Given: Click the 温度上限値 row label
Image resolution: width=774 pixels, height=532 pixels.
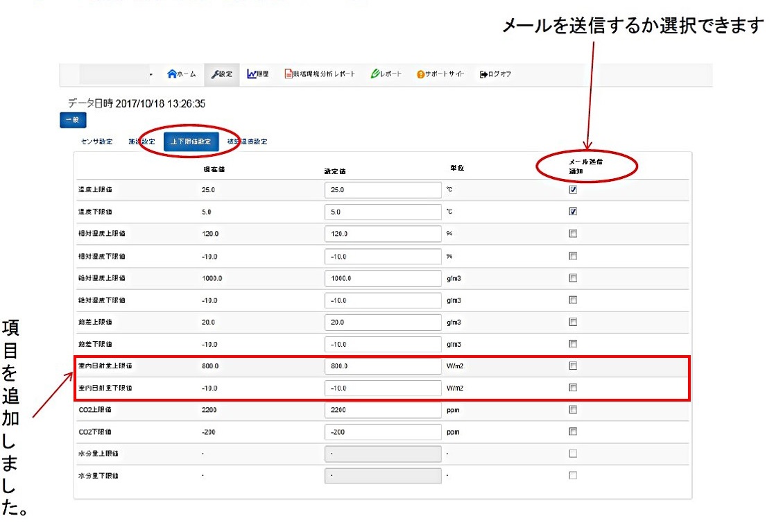Looking at the screenshot, I should [x=95, y=189].
